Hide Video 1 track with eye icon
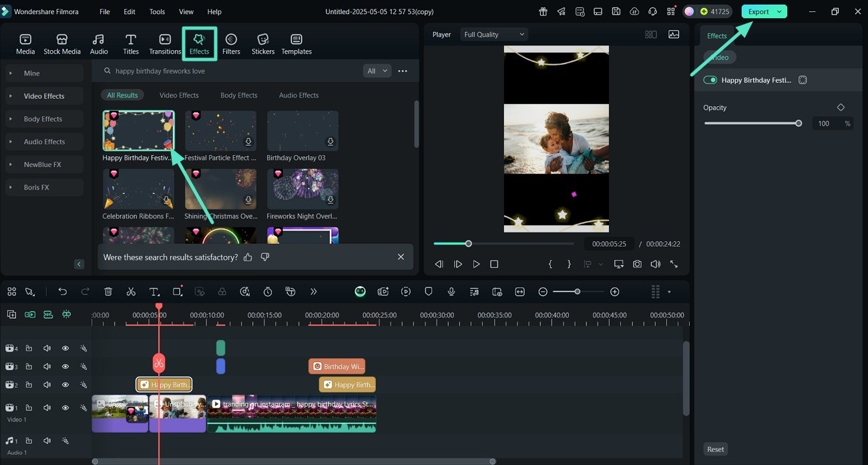The width and height of the screenshot is (868, 465). tap(65, 408)
